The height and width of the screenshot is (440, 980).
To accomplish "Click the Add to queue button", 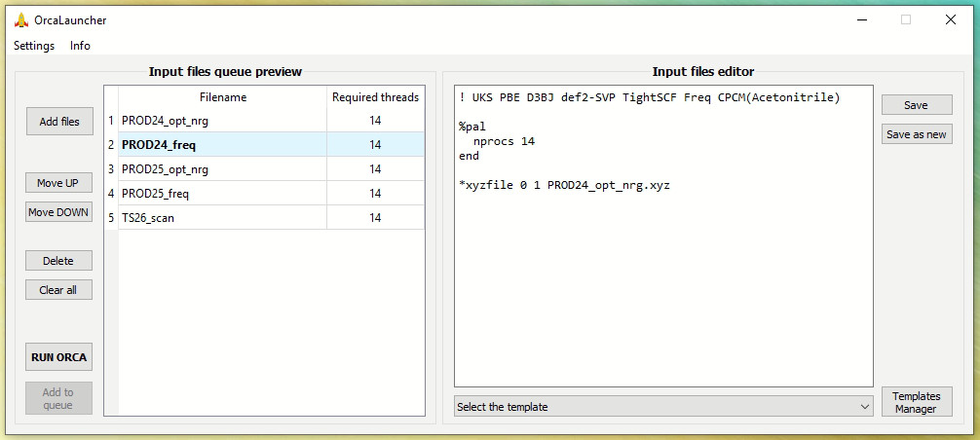I will [58, 398].
